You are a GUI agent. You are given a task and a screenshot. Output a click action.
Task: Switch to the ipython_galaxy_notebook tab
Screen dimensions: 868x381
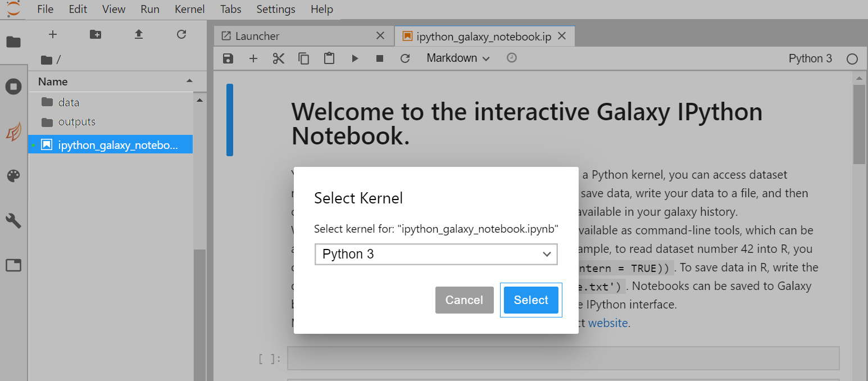tap(484, 36)
